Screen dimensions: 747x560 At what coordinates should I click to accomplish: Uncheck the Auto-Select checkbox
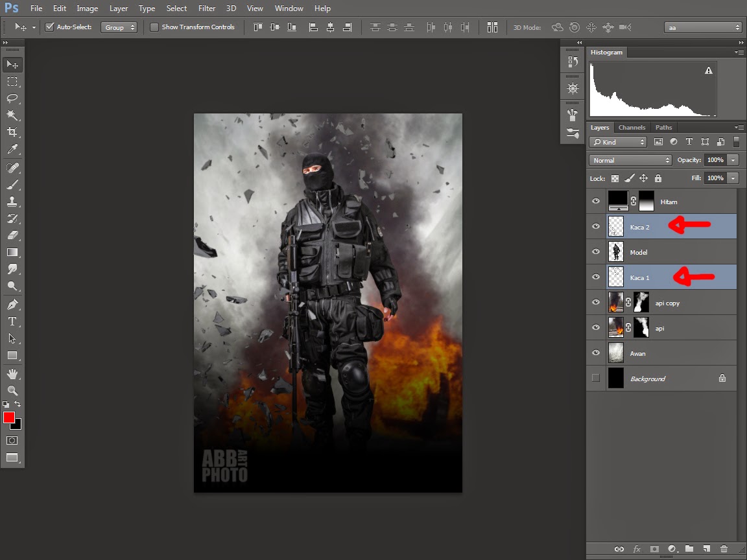[49, 27]
